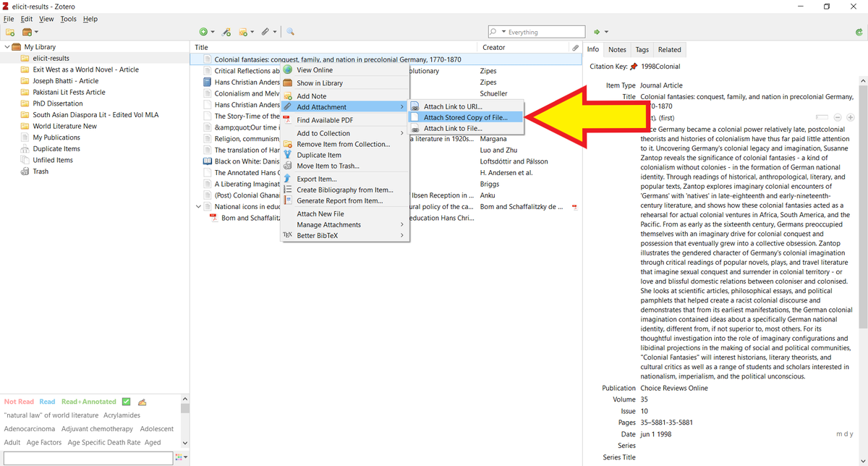Open Advanced Search with the magnifier icon
The image size is (868, 466).
(x=289, y=32)
